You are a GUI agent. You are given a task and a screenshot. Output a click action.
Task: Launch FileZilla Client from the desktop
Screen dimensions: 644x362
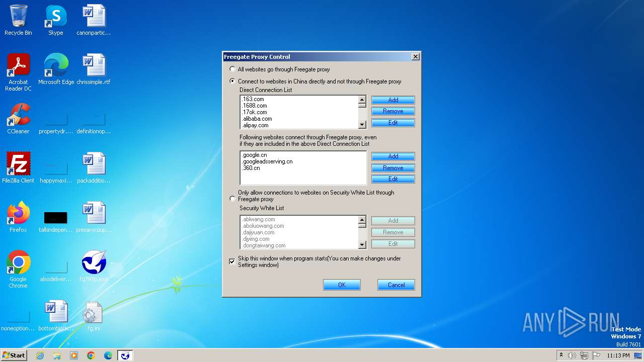(x=18, y=168)
